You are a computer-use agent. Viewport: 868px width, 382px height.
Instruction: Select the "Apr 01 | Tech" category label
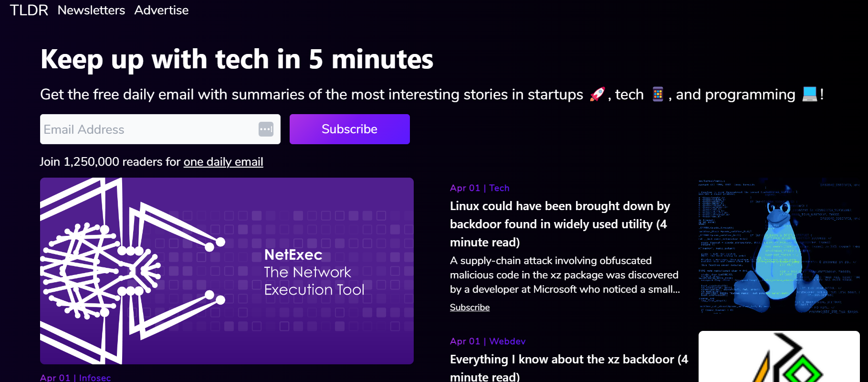click(479, 188)
